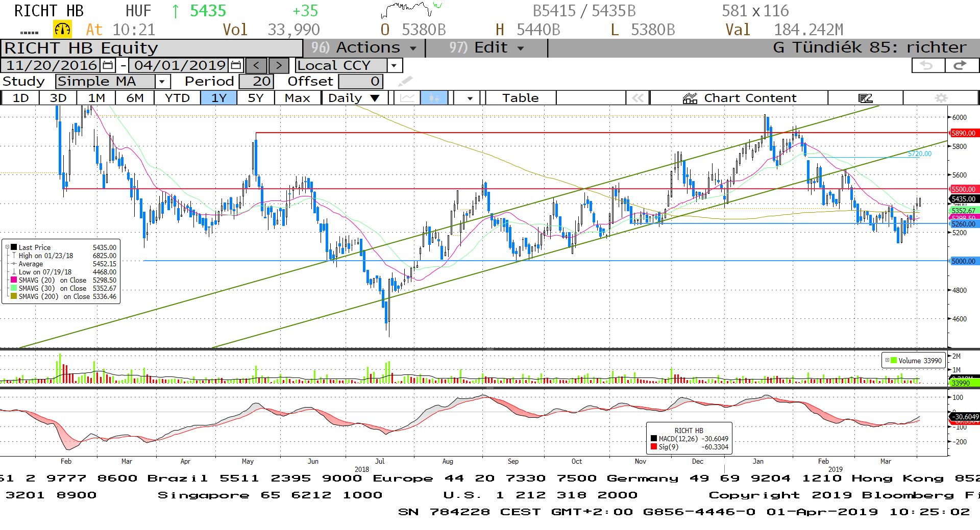Click the Offset value field 0
The height and width of the screenshot is (530, 980).
(x=361, y=81)
